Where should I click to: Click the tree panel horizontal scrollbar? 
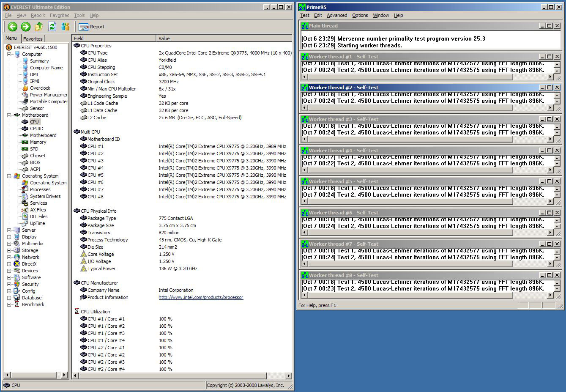click(36, 375)
